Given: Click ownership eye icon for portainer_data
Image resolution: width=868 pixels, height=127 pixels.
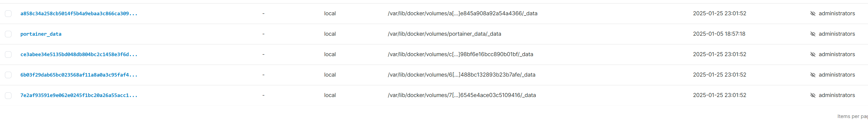Looking at the screenshot, I should click(x=813, y=34).
